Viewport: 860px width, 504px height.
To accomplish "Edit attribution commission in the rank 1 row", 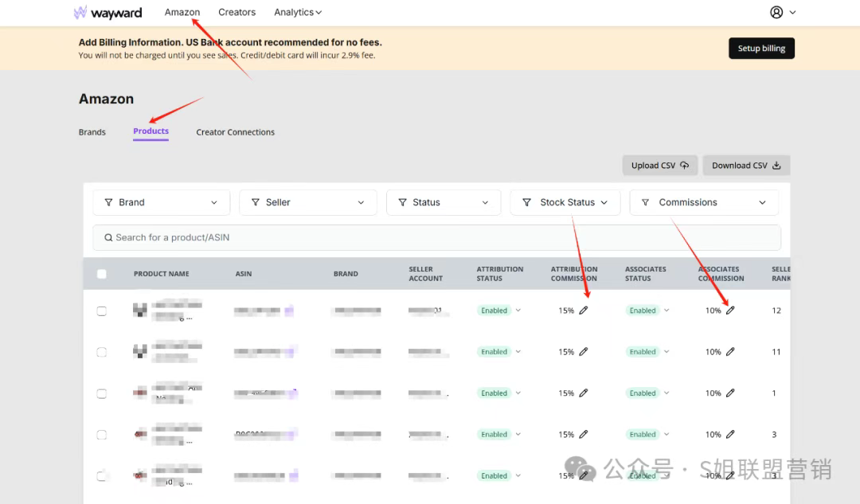I will (584, 393).
